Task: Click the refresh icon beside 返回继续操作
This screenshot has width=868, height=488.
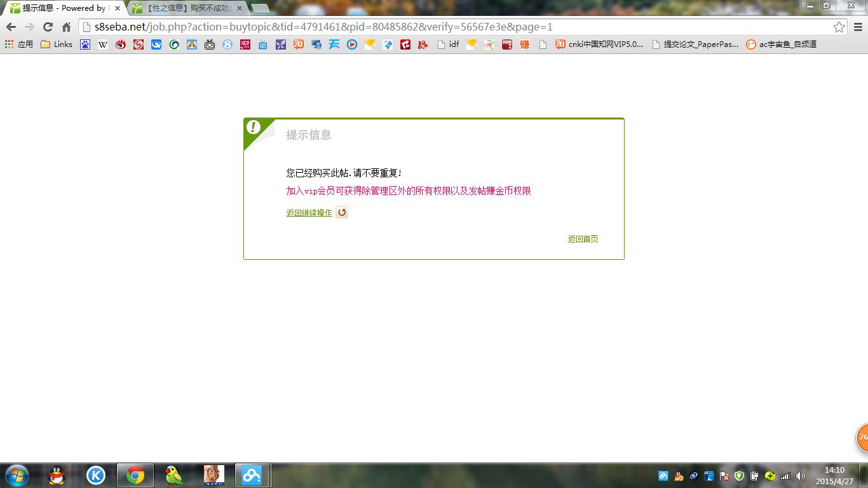Action: pos(342,212)
